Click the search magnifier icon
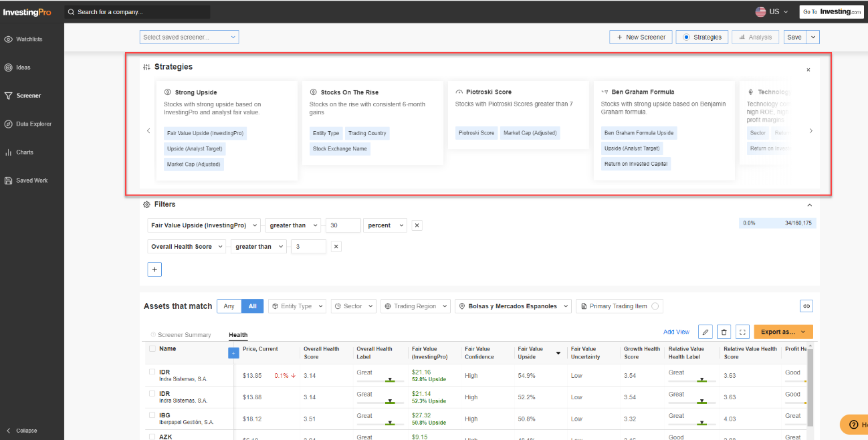Viewport: 868px width, 440px height. click(x=72, y=12)
